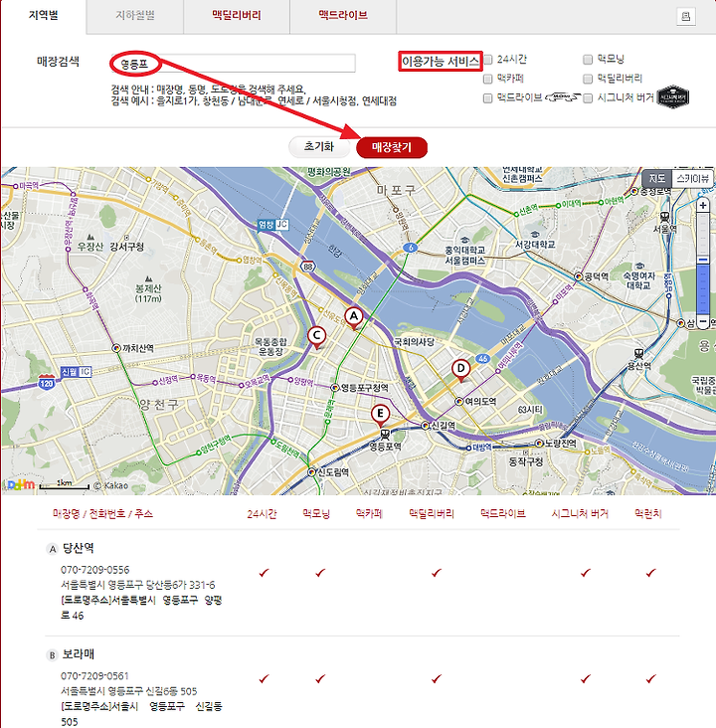Viewport: 716px width, 728px height.
Task: Select map marker A on the map
Action: tap(354, 318)
